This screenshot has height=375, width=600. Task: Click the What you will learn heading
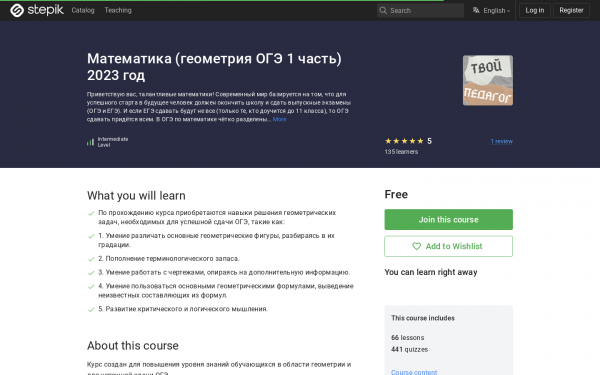[x=136, y=196]
